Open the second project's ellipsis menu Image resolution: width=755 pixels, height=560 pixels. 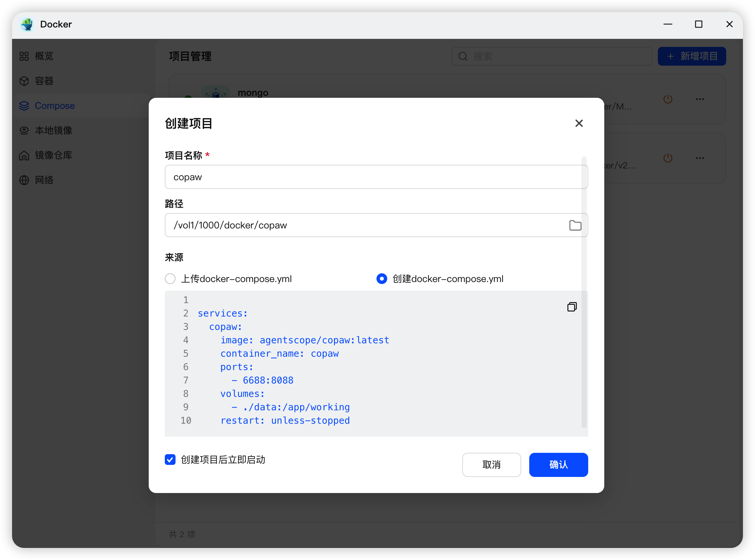[700, 158]
